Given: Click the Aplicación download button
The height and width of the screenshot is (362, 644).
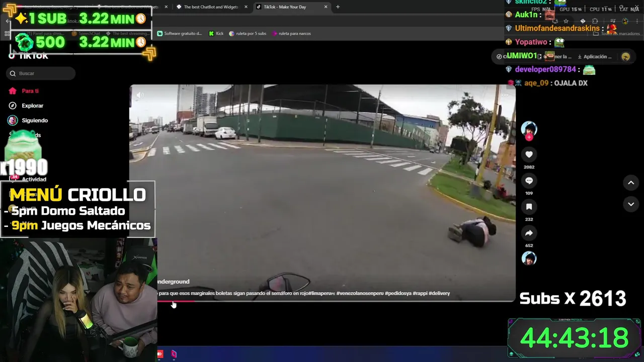Looking at the screenshot, I should tap(594, 57).
